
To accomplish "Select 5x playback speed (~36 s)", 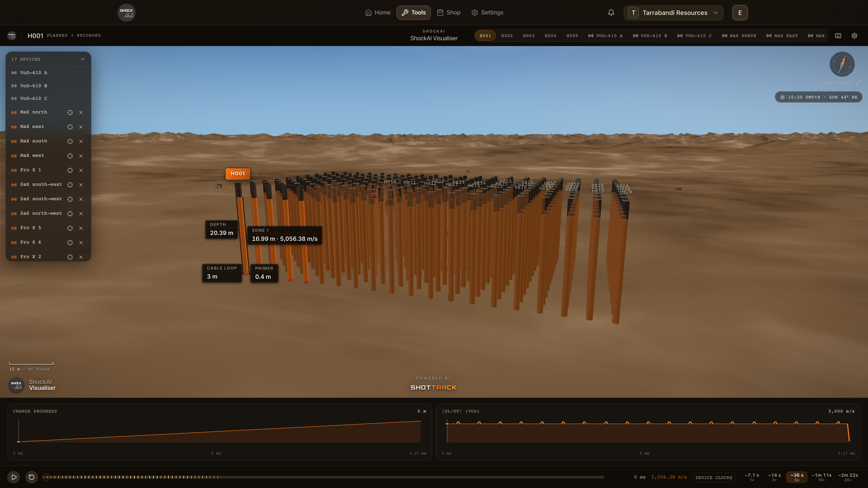I will [x=797, y=477].
